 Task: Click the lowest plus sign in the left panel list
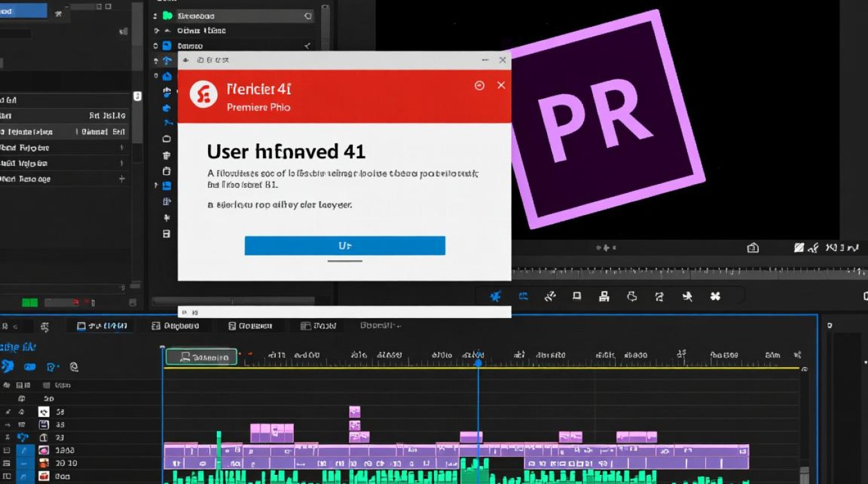pyautogui.click(x=121, y=179)
